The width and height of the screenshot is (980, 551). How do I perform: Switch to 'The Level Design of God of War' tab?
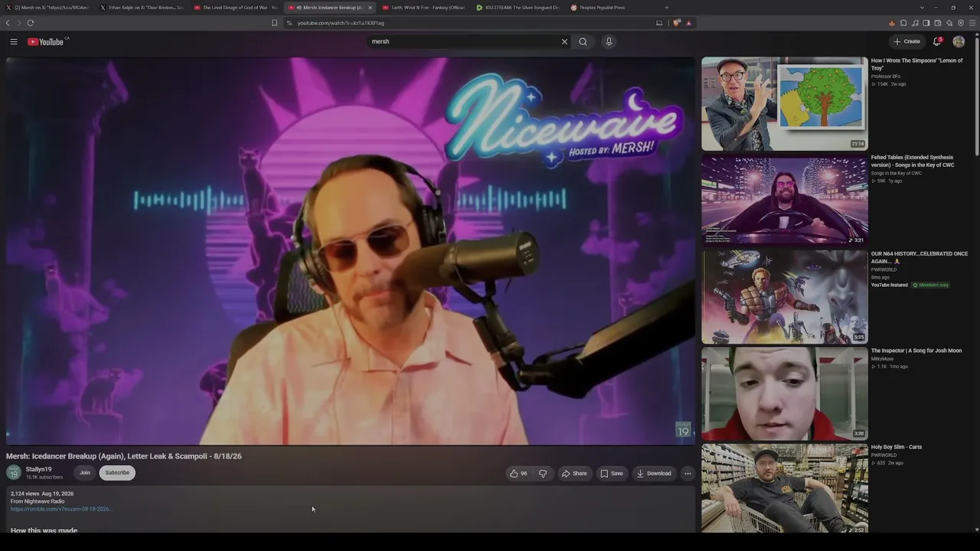click(x=236, y=8)
